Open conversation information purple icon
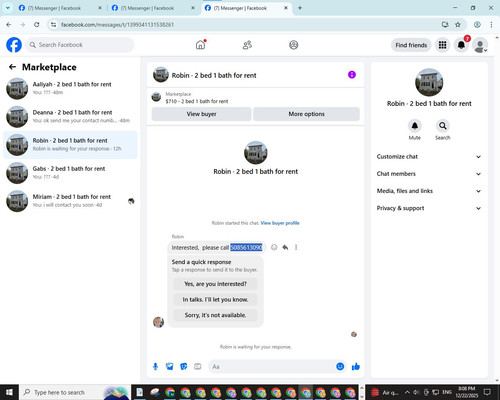This screenshot has width=500, height=400. tap(352, 75)
